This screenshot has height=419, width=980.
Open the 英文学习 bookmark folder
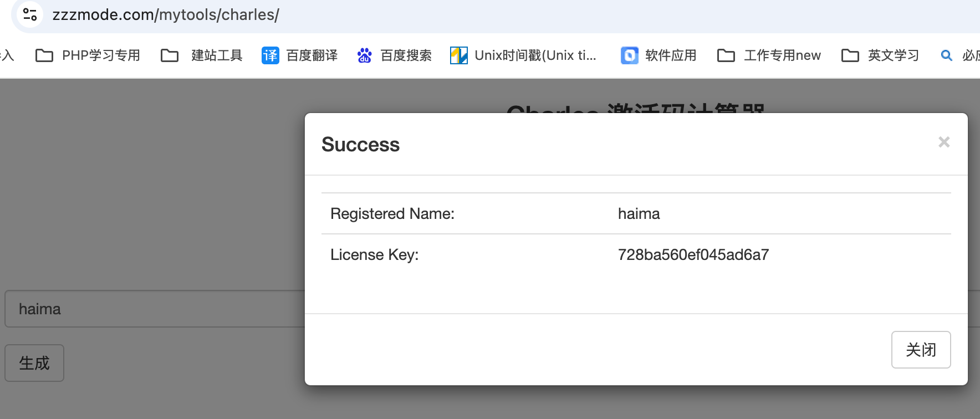tap(880, 55)
